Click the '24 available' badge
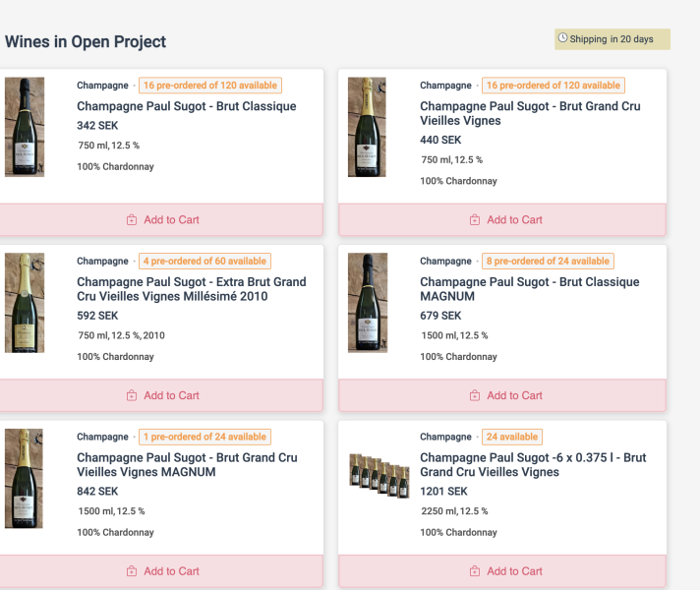The width and height of the screenshot is (700, 590). click(x=512, y=437)
